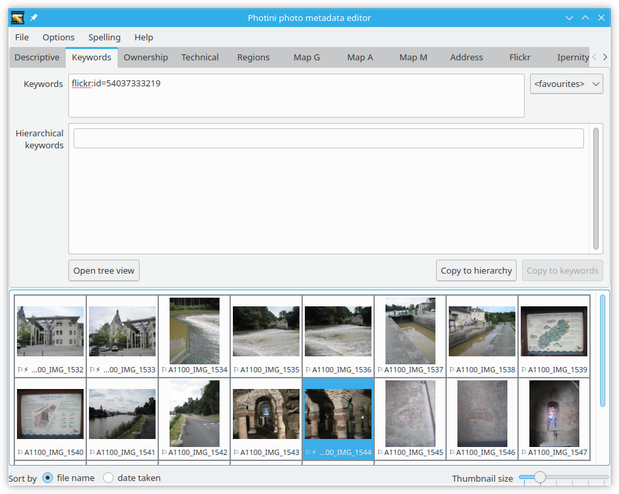Click Open tree view button
The width and height of the screenshot is (619, 494).
pos(104,271)
